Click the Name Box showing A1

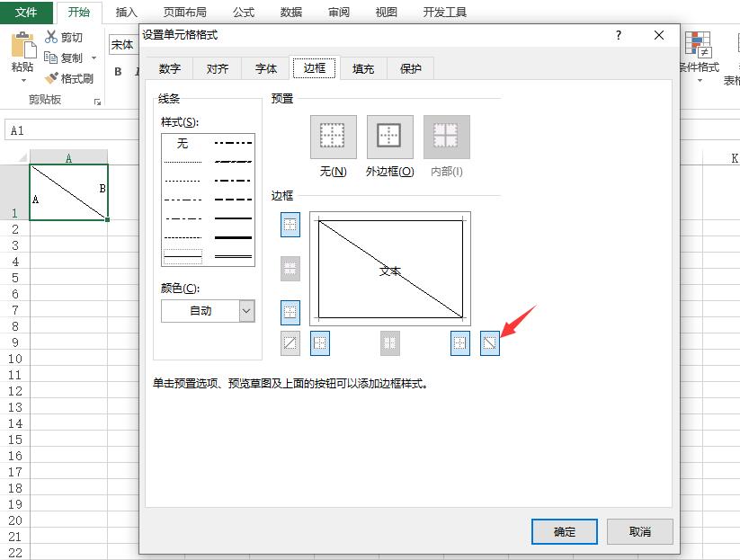coord(72,130)
